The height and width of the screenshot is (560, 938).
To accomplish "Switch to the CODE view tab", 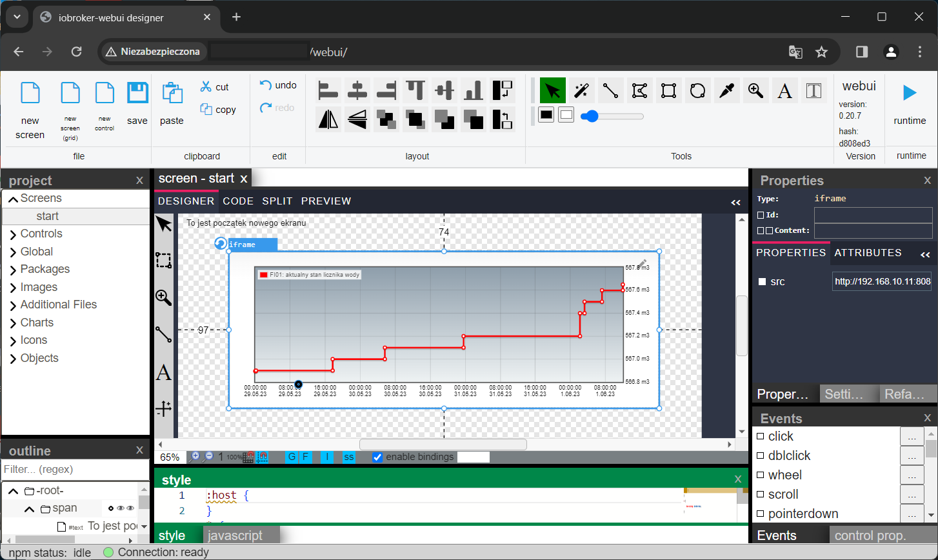I will [x=238, y=201].
